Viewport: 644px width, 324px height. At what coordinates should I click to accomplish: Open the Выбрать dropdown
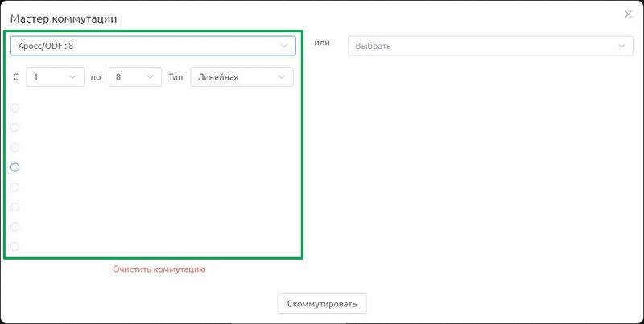[x=490, y=46]
